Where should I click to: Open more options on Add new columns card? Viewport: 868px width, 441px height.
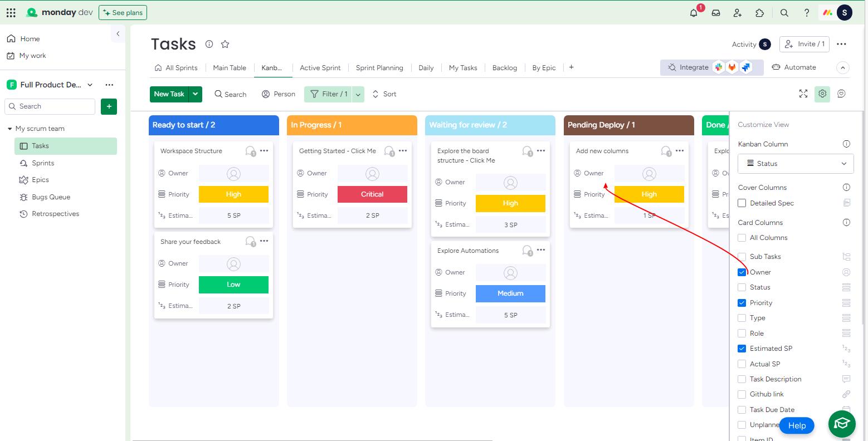coord(680,151)
